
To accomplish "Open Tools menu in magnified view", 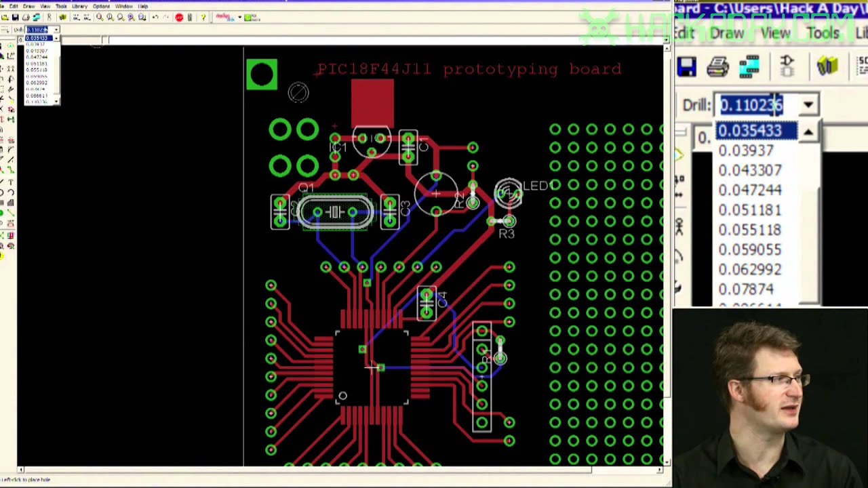I will point(823,33).
